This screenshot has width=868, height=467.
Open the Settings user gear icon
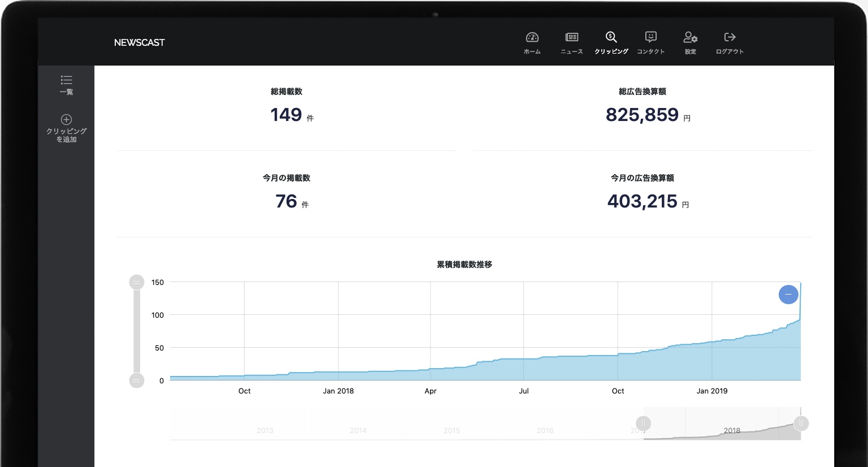690,38
